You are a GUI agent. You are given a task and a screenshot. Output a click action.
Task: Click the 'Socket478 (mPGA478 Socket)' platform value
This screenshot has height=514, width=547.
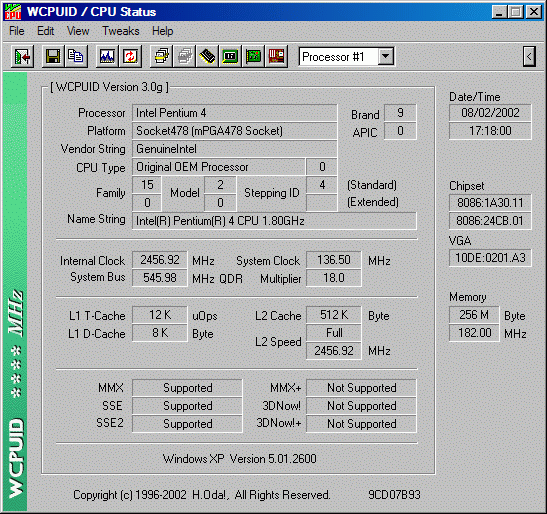click(234, 131)
